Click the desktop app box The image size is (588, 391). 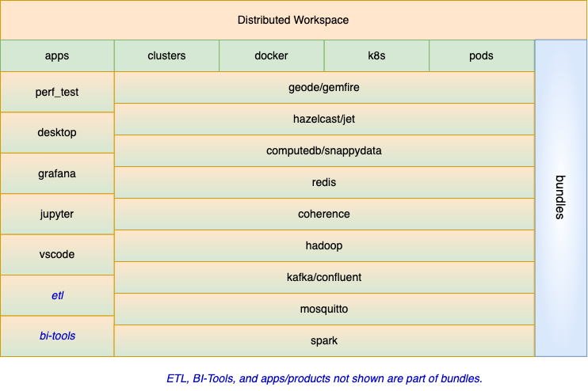[x=57, y=133]
